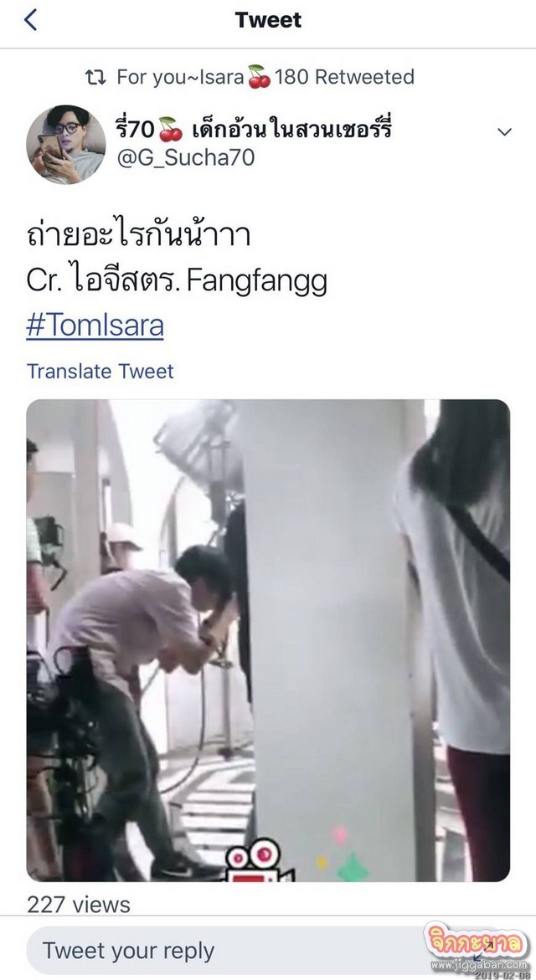Viewport: 536px width, 980px height.
Task: Open the @G_Sucha70 handle
Action: click(186, 157)
